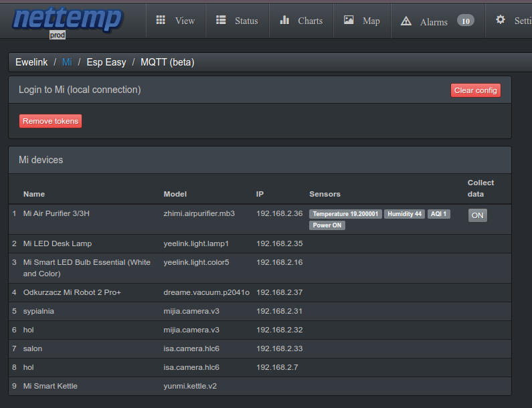532x408 pixels.
Task: Click the Charts bar icon
Action: point(284,20)
